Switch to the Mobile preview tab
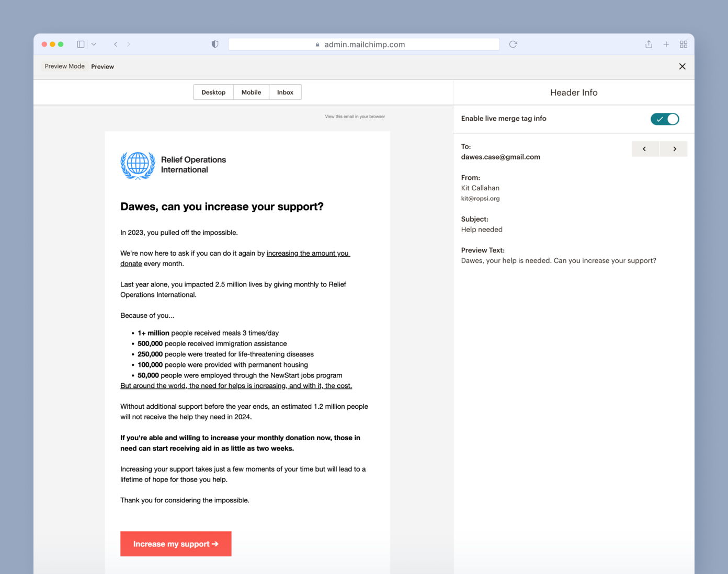The image size is (728, 574). pyautogui.click(x=251, y=93)
